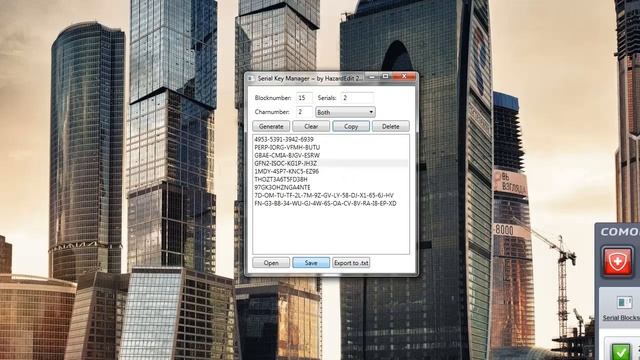Click the Export to .txt button
Image resolution: width=640 pixels, height=360 pixels.
pyautogui.click(x=351, y=263)
